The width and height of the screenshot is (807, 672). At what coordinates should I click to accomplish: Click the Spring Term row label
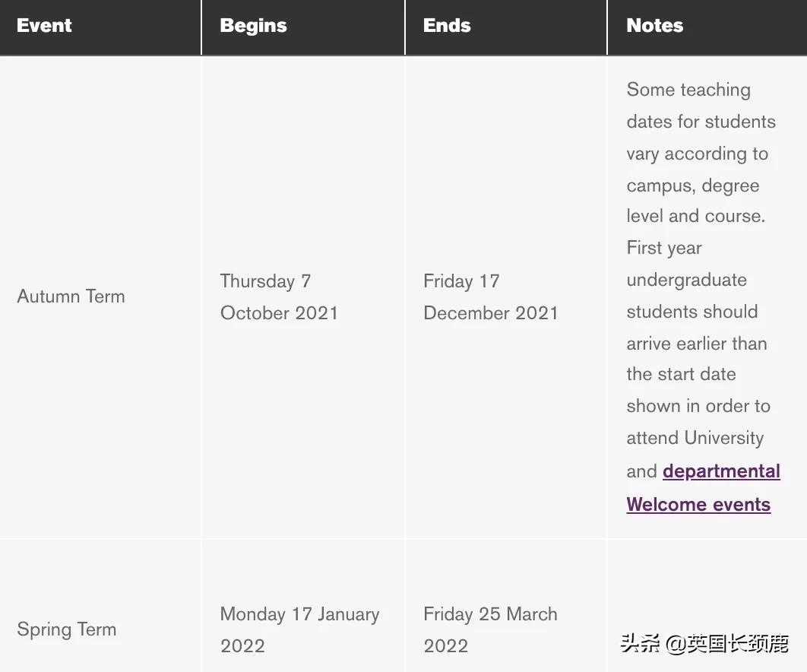(x=67, y=629)
